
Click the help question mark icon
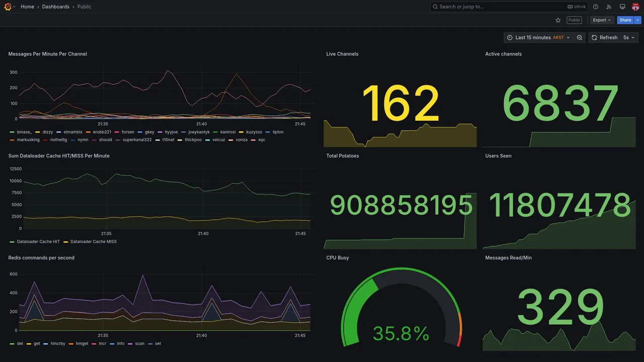pos(596,7)
